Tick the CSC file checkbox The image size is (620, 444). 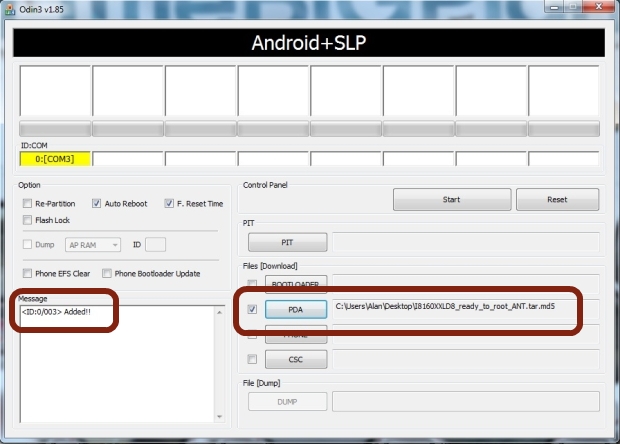252,359
